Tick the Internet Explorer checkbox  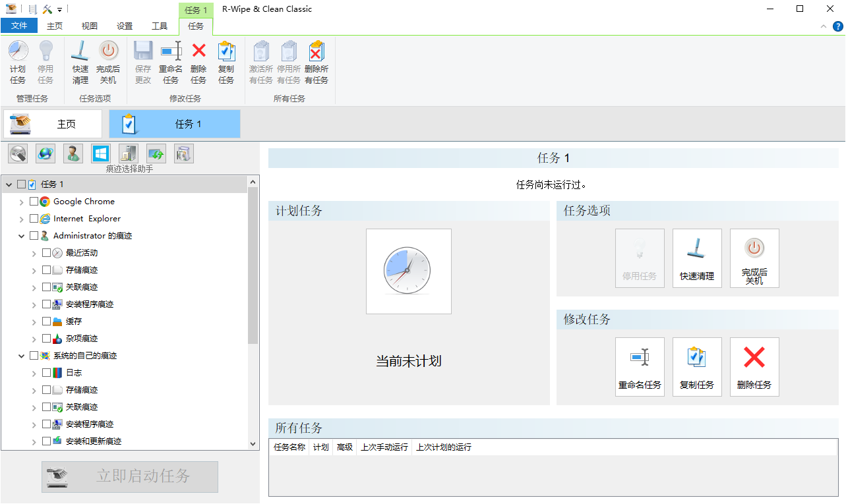(x=34, y=219)
